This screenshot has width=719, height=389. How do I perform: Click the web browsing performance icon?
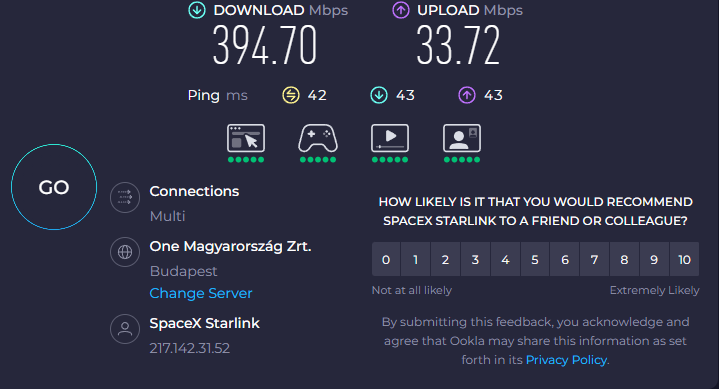pyautogui.click(x=246, y=138)
